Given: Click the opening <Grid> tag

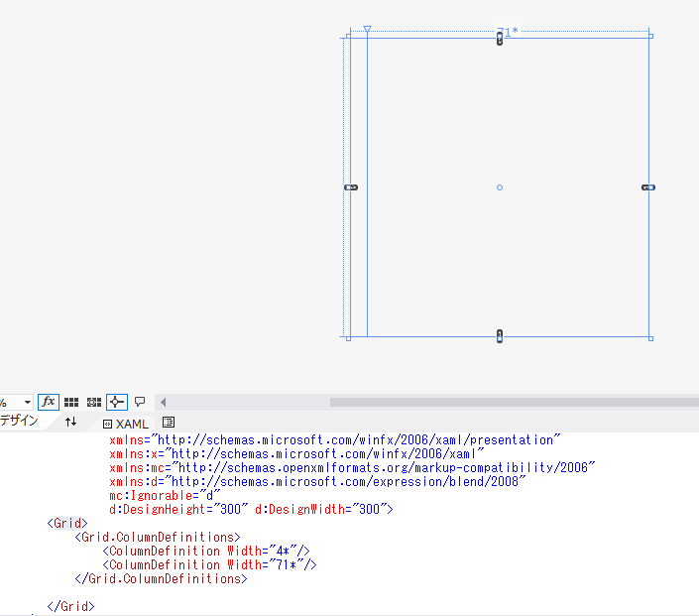Looking at the screenshot, I should click(67, 523).
